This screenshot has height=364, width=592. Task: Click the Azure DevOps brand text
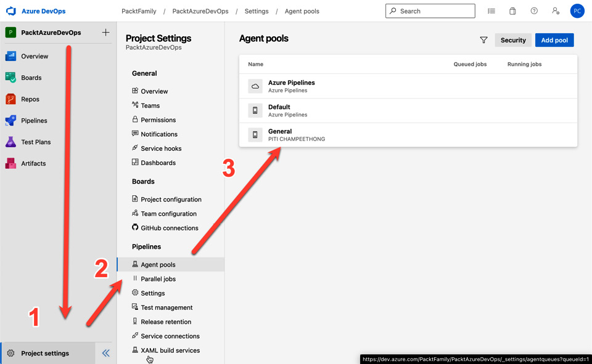click(x=43, y=11)
